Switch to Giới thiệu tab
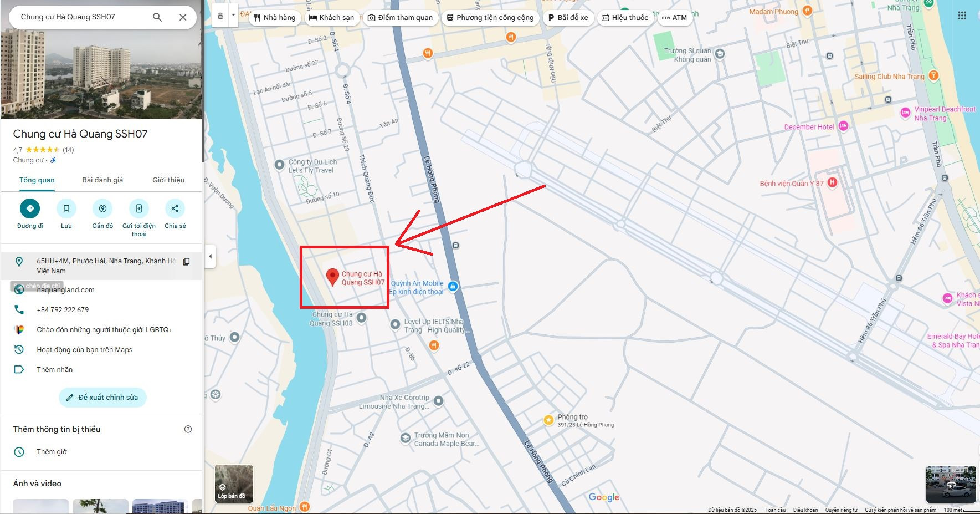 (168, 180)
